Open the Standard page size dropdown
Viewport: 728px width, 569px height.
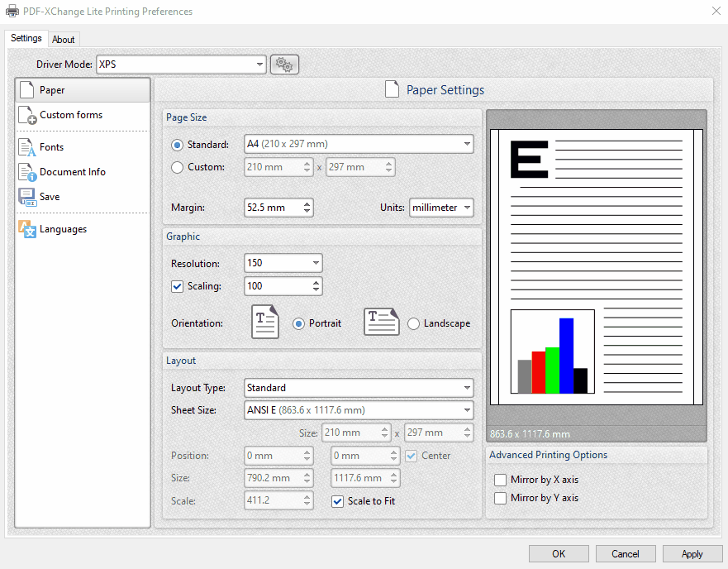tap(359, 143)
